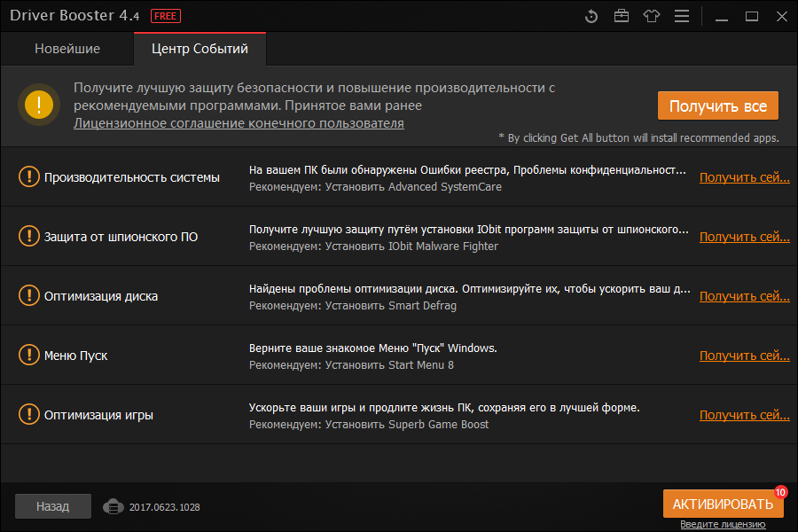The image size is (798, 532).
Task: Click Получить сейчас for Superb Game Boost
Action: pyautogui.click(x=745, y=415)
